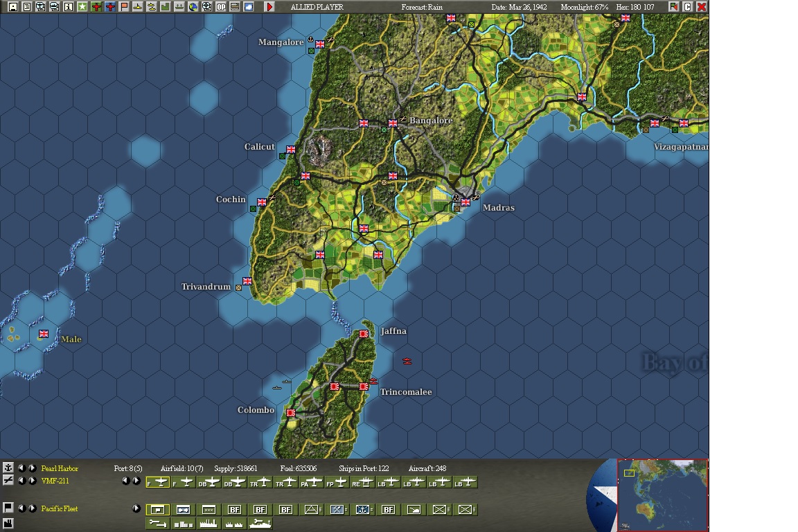Click the Mangalore British base flag

(320, 44)
